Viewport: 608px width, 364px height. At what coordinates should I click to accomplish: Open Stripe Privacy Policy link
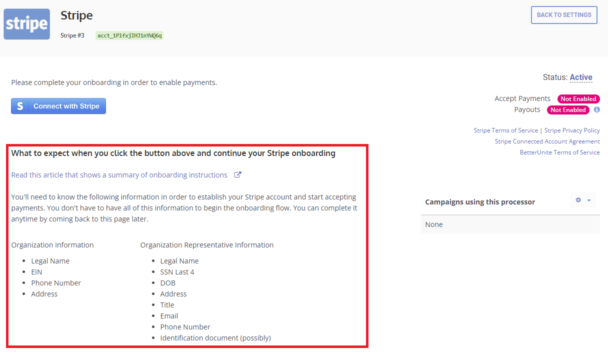pos(572,130)
